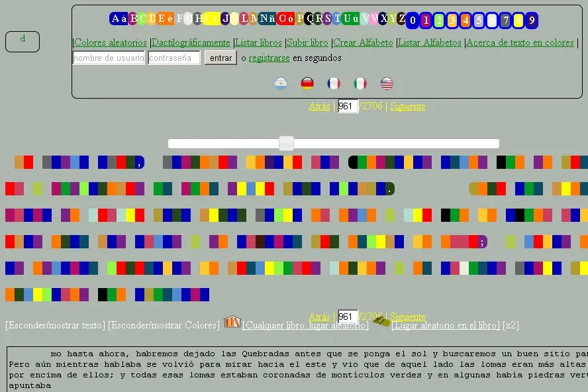This screenshot has width=588, height=392.
Task: Click the light blue letter T badge
Action: 337,19
